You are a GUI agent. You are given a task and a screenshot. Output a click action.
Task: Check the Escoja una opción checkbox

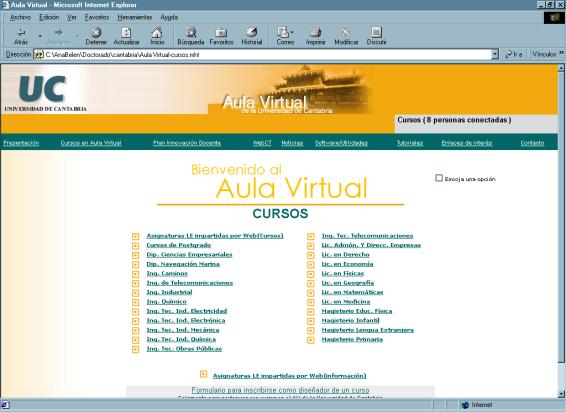pyautogui.click(x=439, y=178)
